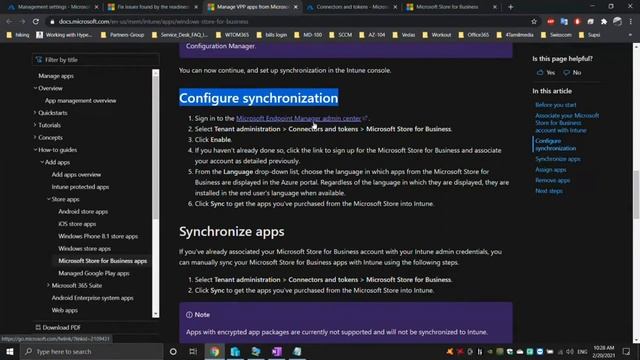Click the site lock icon in address bar

(52, 21)
